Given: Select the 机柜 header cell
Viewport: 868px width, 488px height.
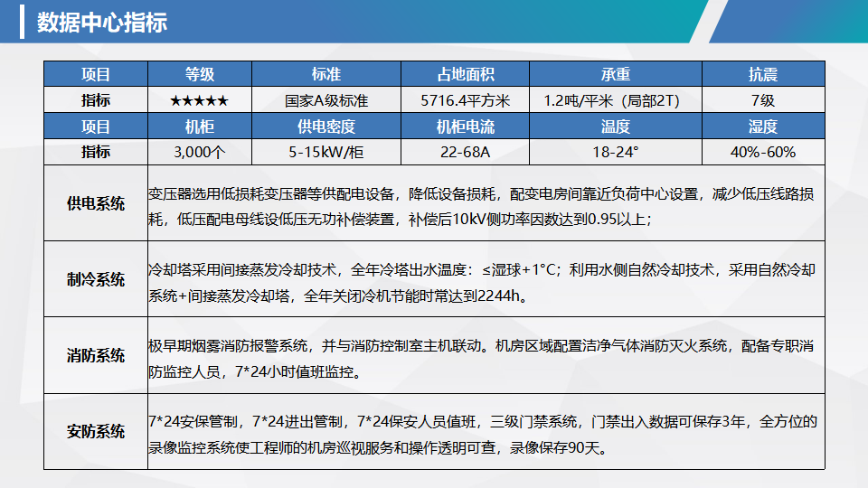Looking at the screenshot, I should pos(199,127).
